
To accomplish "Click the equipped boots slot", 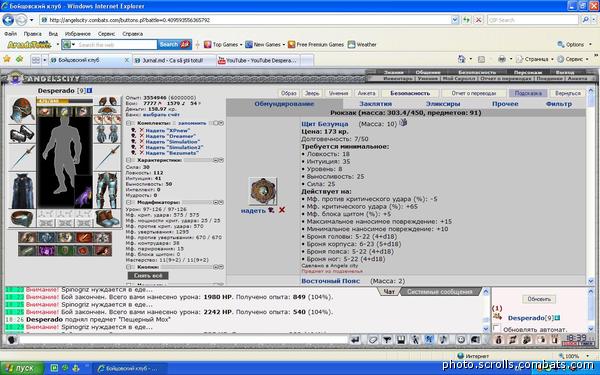I will coord(107,218).
